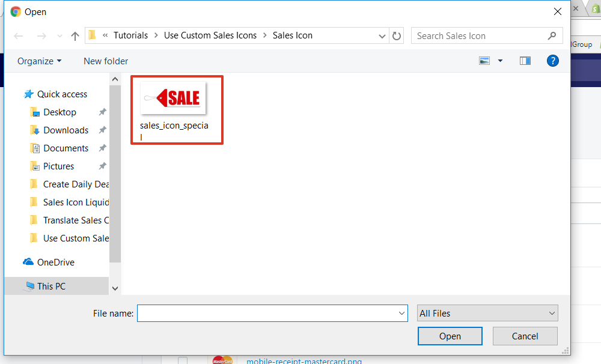Click the search magnifier in the search box
The image size is (601, 364).
click(x=552, y=35)
